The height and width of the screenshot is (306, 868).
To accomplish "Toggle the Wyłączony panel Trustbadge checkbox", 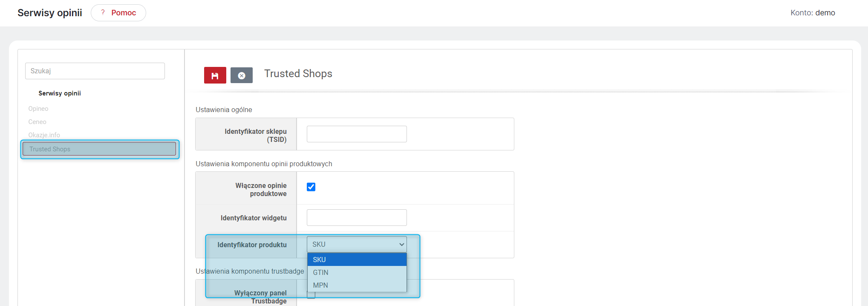I will tap(311, 295).
